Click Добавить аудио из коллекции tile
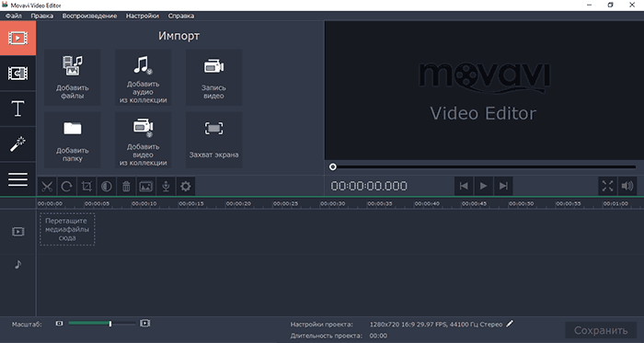 pos(143,77)
